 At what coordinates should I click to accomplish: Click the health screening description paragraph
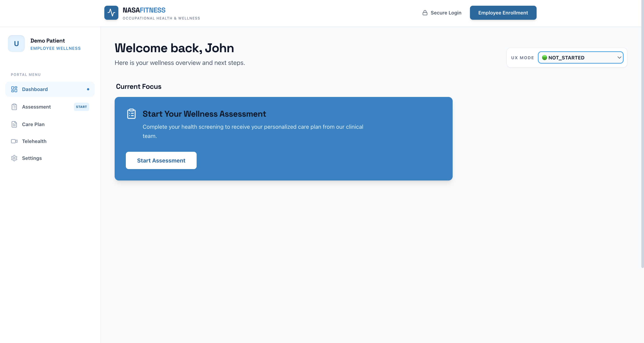pos(253,131)
